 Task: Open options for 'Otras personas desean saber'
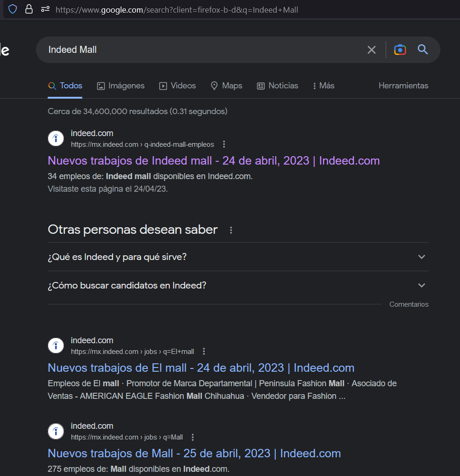(231, 230)
